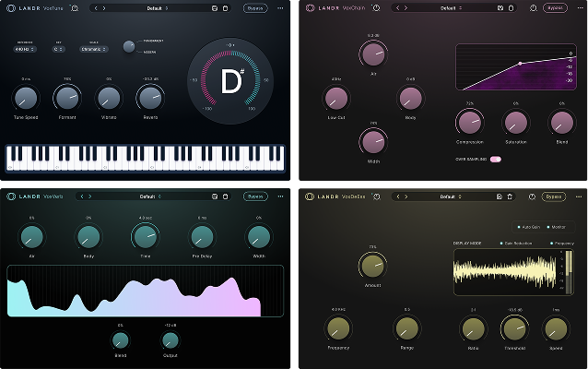Go to next preset in VocChain
The height and width of the screenshot is (369, 588).
[406, 8]
